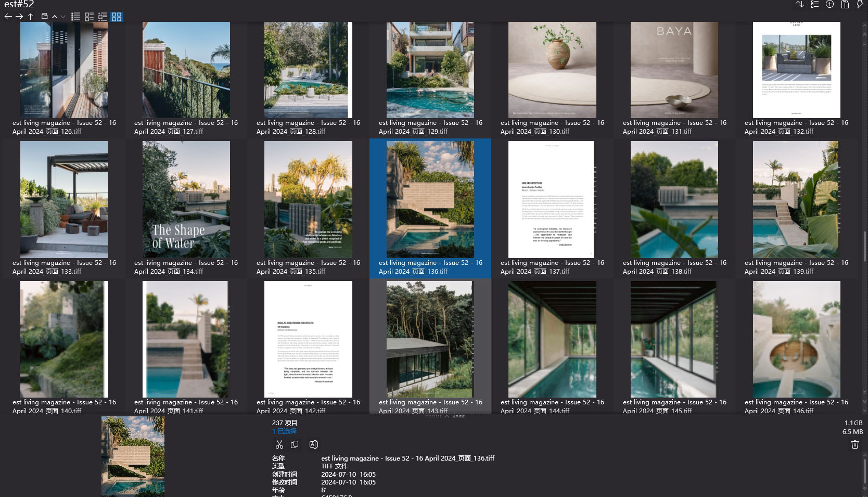Switch to the details view layout

click(88, 17)
